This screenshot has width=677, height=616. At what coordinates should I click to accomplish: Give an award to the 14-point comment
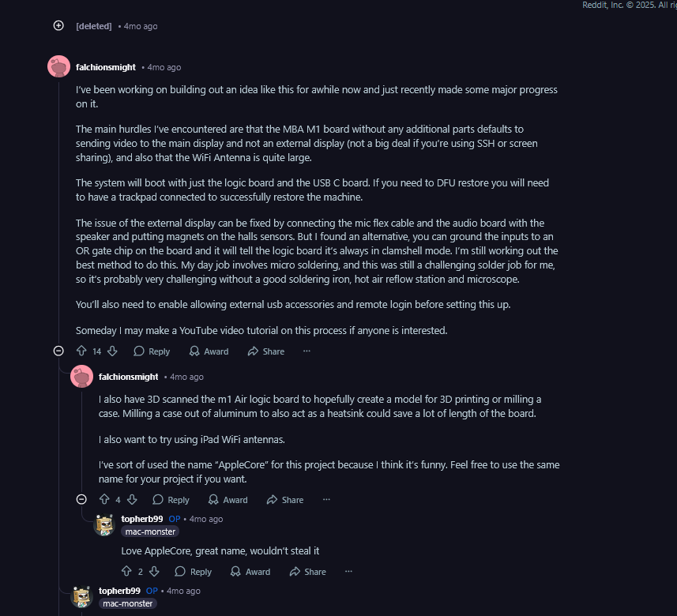pos(209,351)
